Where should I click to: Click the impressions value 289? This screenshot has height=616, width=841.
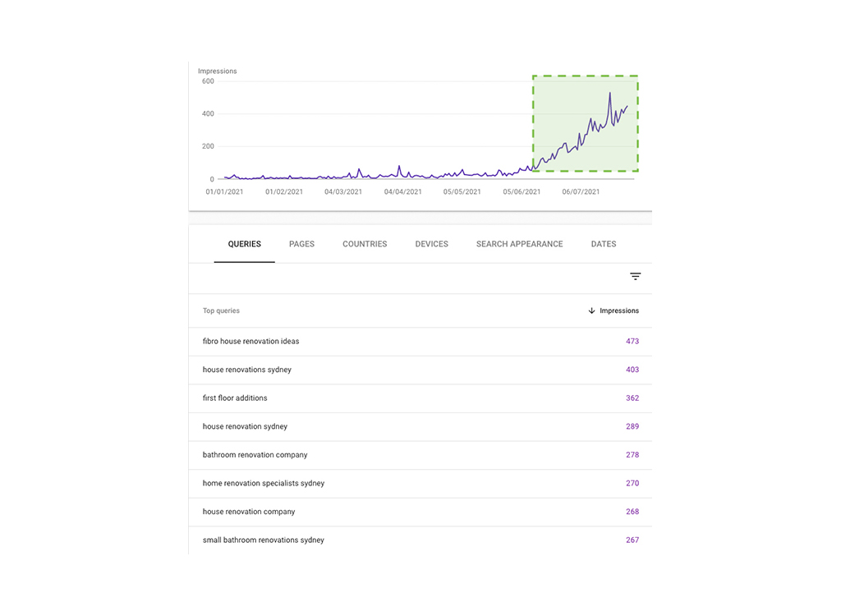coord(632,426)
